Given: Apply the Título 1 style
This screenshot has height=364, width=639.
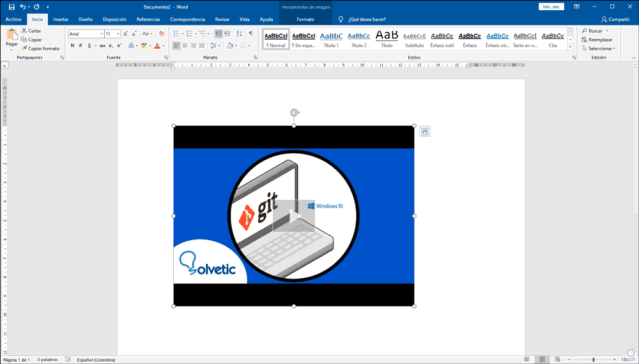Looking at the screenshot, I should [331, 40].
